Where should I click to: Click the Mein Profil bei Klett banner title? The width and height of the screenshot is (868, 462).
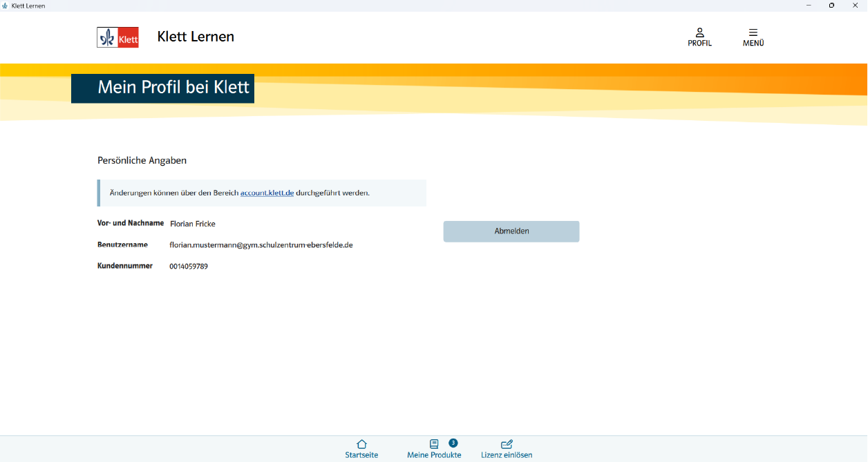[x=173, y=88]
